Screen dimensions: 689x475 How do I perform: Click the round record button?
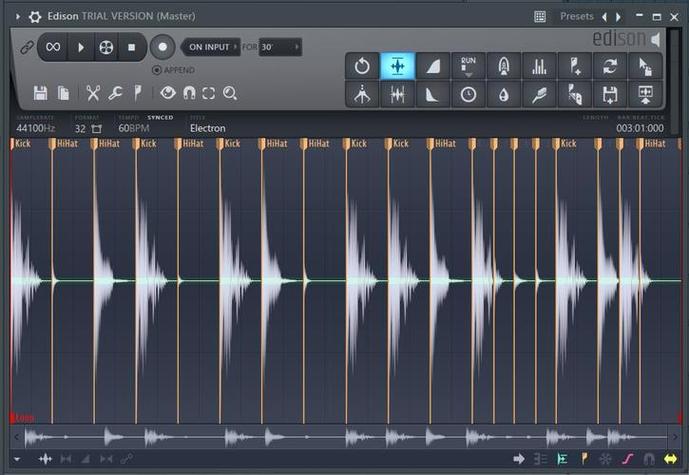click(163, 47)
